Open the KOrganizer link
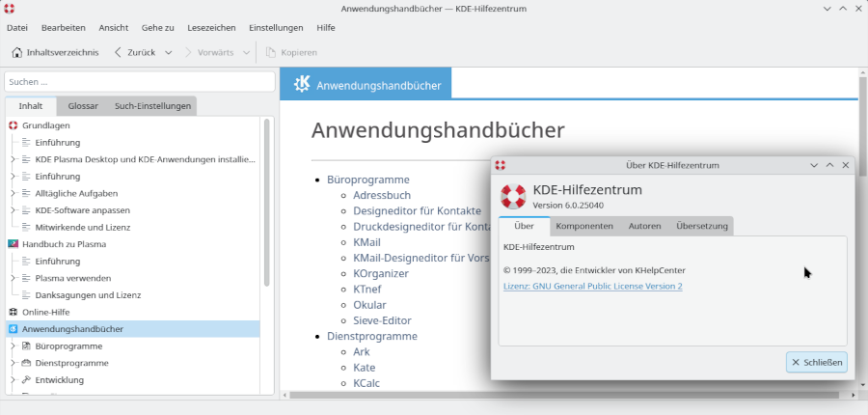This screenshot has width=868, height=415. (x=381, y=274)
